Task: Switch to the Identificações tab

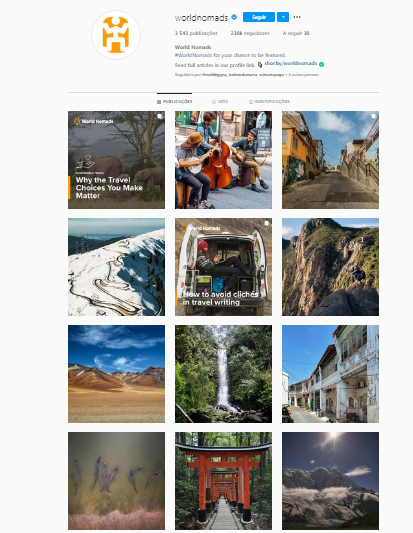Action: click(269, 102)
